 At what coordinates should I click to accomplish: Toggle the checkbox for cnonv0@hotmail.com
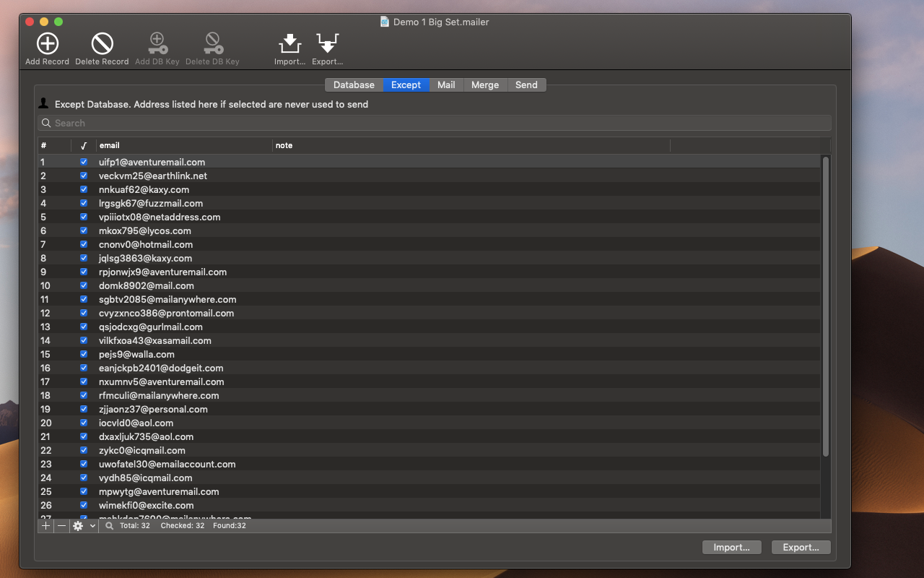pyautogui.click(x=84, y=244)
